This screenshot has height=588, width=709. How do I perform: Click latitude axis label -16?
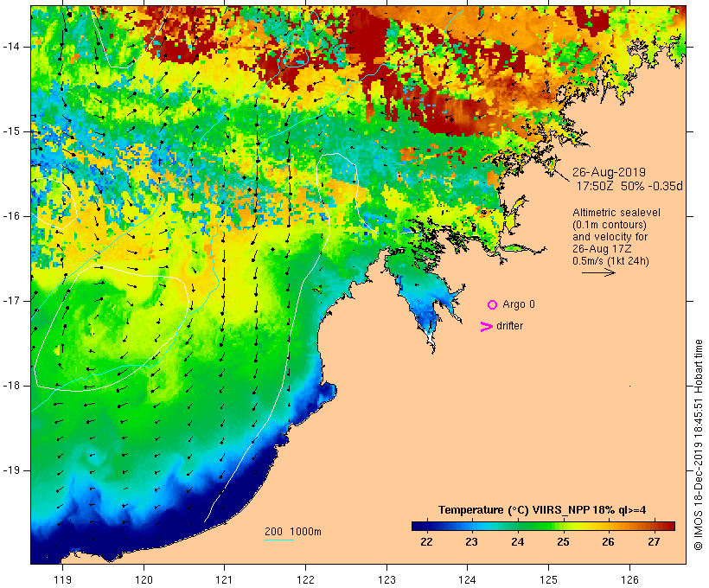pyautogui.click(x=11, y=216)
